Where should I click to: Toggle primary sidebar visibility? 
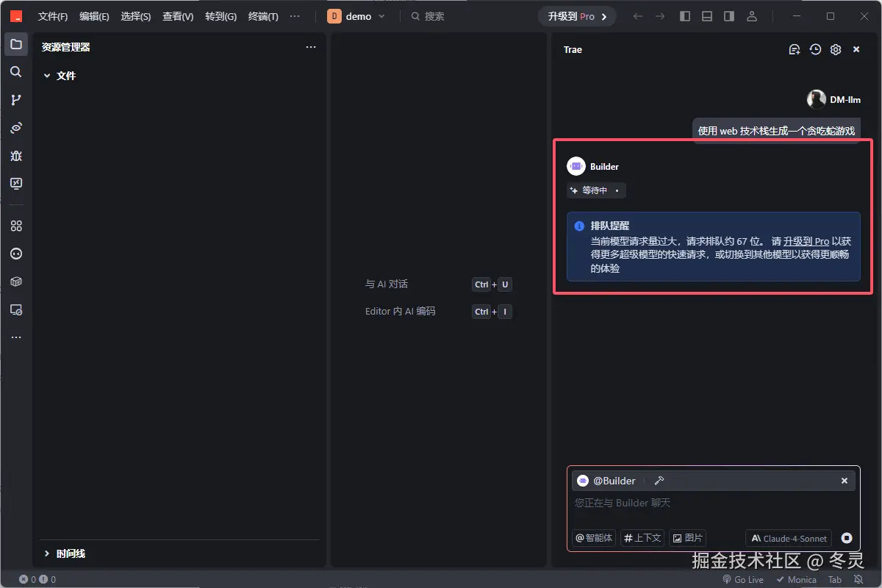[684, 15]
